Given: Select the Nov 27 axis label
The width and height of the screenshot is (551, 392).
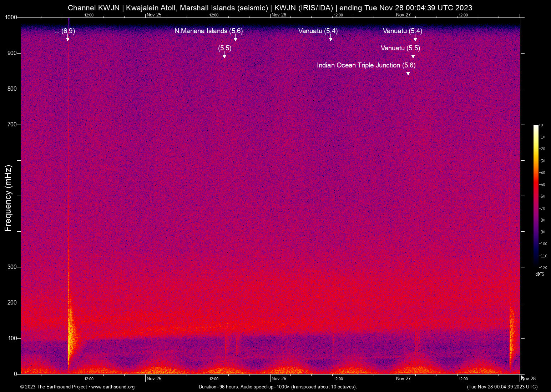Looking at the screenshot, I should coord(404,378).
